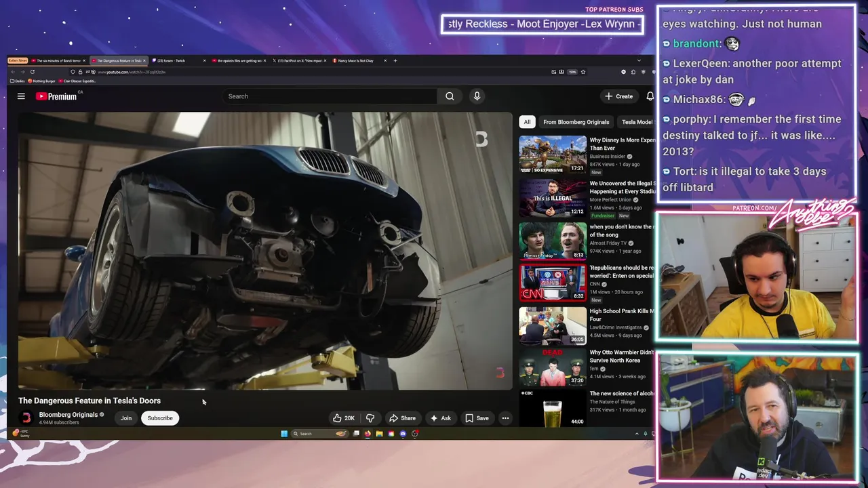The height and width of the screenshot is (488, 868).
Task: Open Firefox from the Windows taskbar
Action: coord(368,434)
